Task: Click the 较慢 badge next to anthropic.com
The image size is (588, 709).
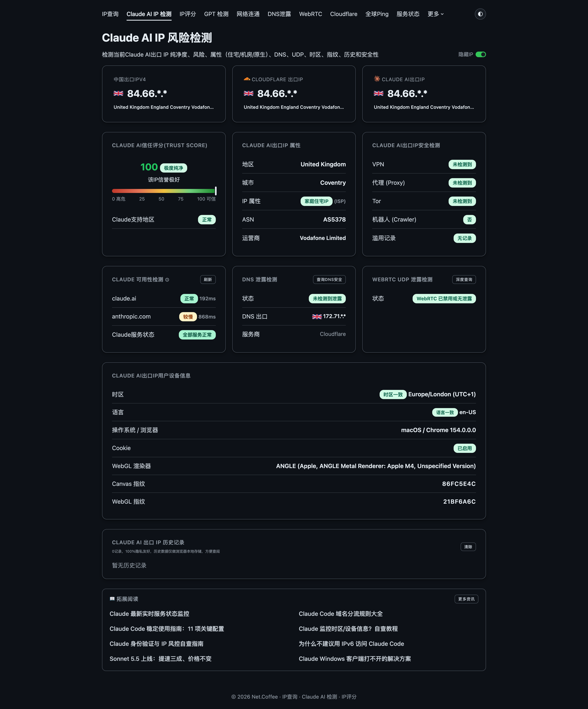Action: (x=188, y=317)
